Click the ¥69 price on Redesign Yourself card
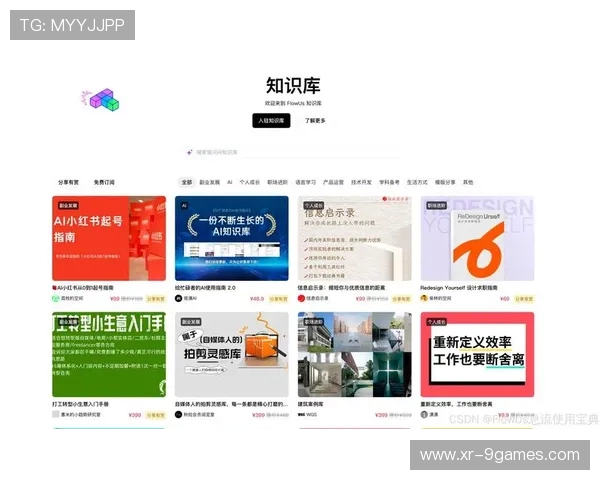 (x=504, y=299)
